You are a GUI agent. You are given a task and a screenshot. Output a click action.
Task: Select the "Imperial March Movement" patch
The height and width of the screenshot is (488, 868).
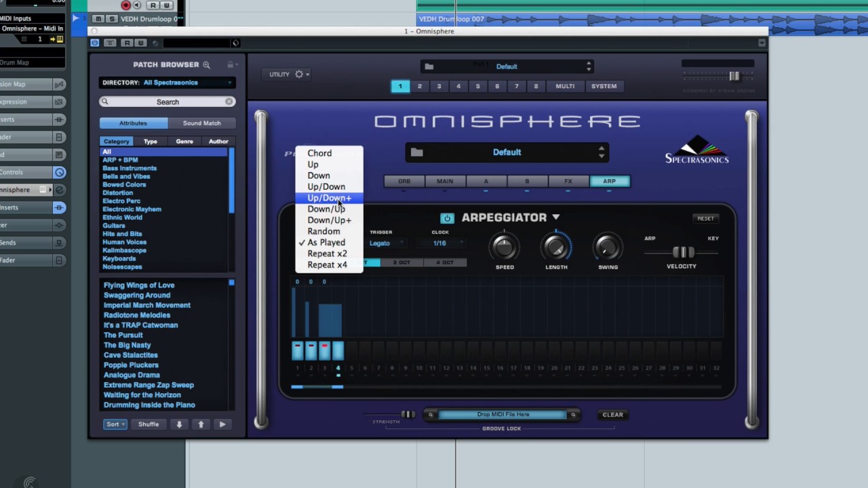(147, 305)
